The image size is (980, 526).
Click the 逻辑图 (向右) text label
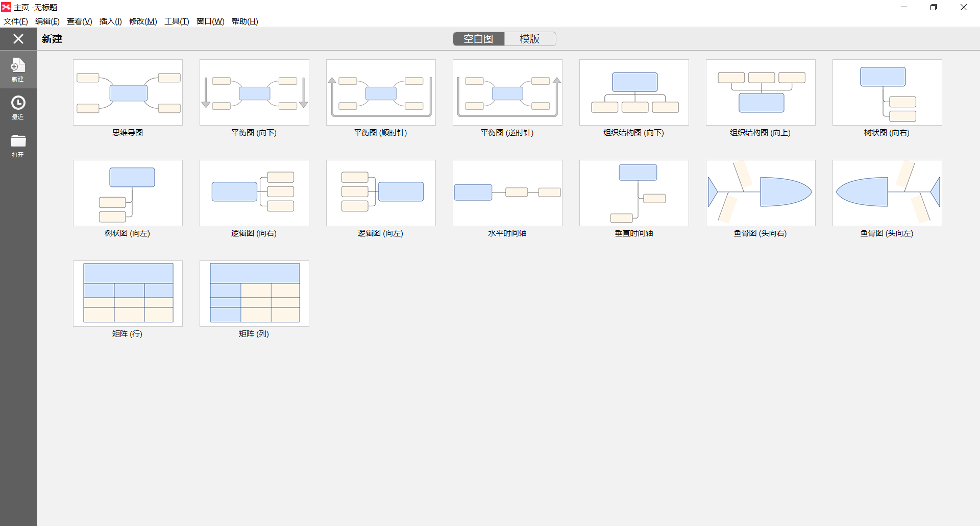[x=254, y=233]
